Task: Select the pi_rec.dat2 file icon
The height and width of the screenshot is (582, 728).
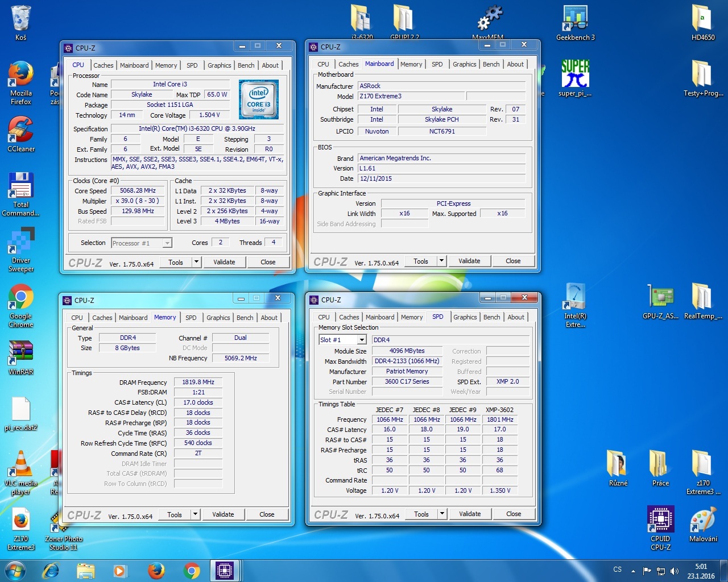Action: [x=20, y=414]
